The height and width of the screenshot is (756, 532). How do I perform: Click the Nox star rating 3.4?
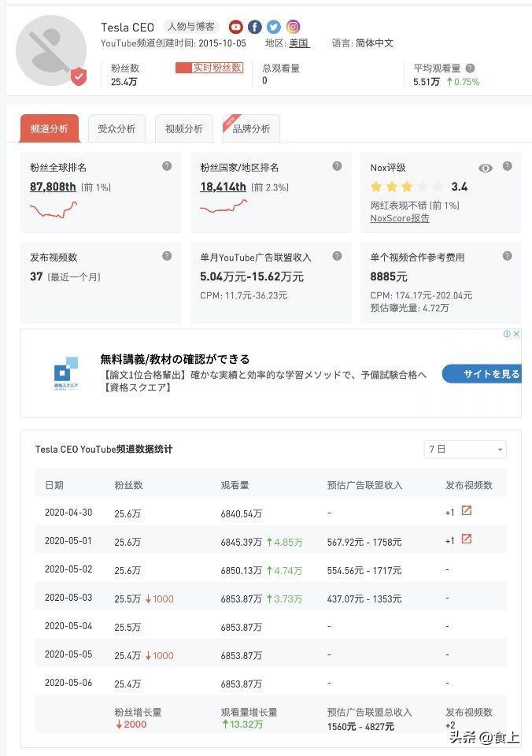click(418, 187)
